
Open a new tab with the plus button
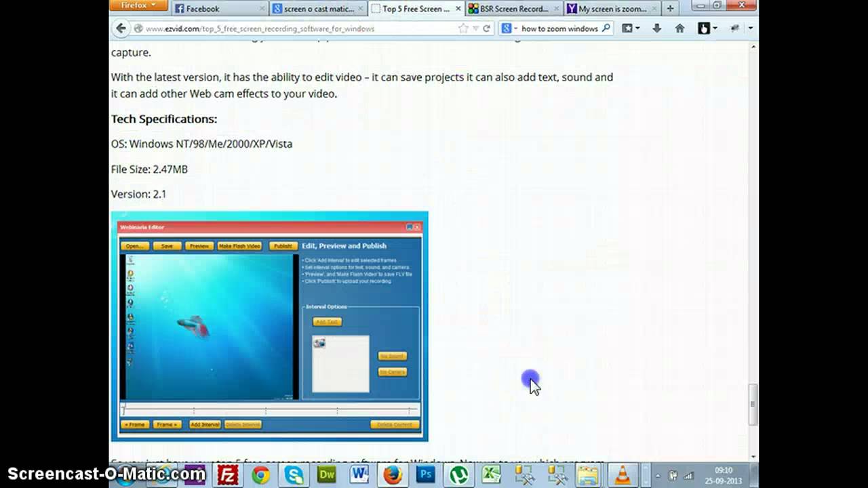point(670,9)
